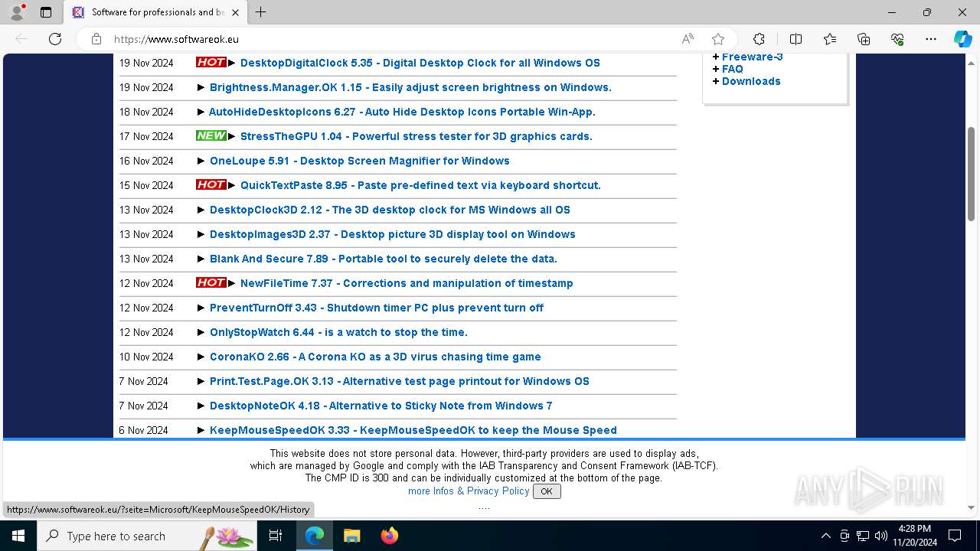Open a new tab with plus button
Screen dimensions: 980x551
coord(261,12)
